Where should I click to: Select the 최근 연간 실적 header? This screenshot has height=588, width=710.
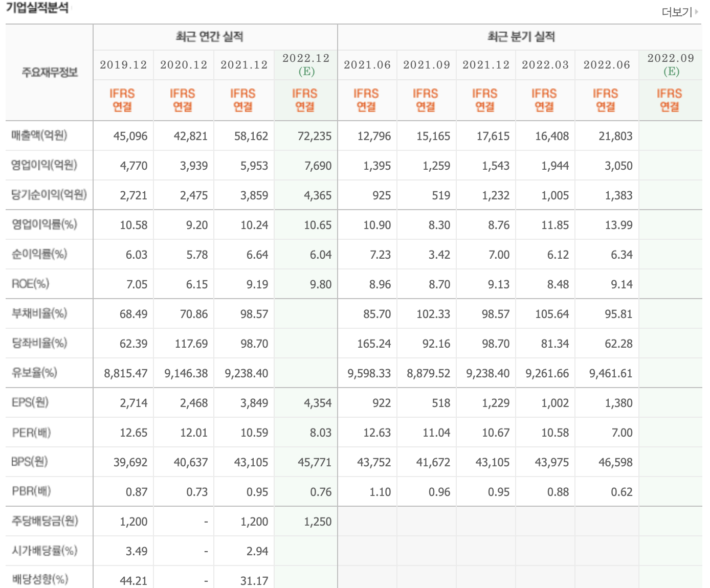coord(209,36)
